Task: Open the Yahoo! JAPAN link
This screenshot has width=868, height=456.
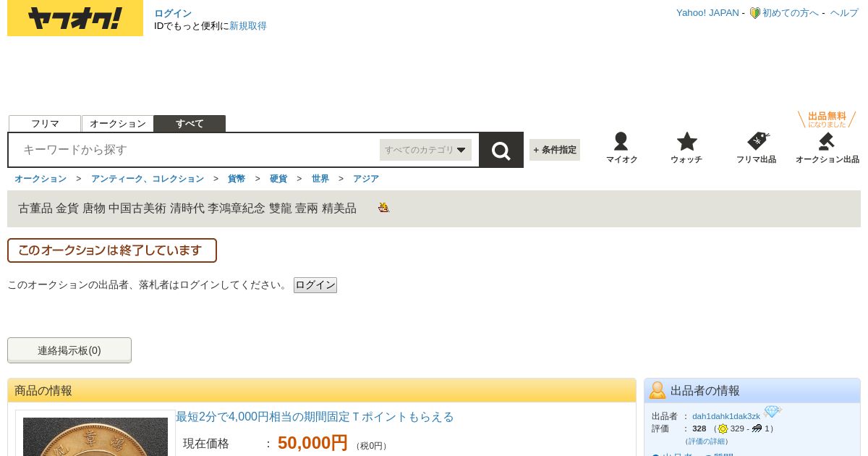Action: coord(707,13)
